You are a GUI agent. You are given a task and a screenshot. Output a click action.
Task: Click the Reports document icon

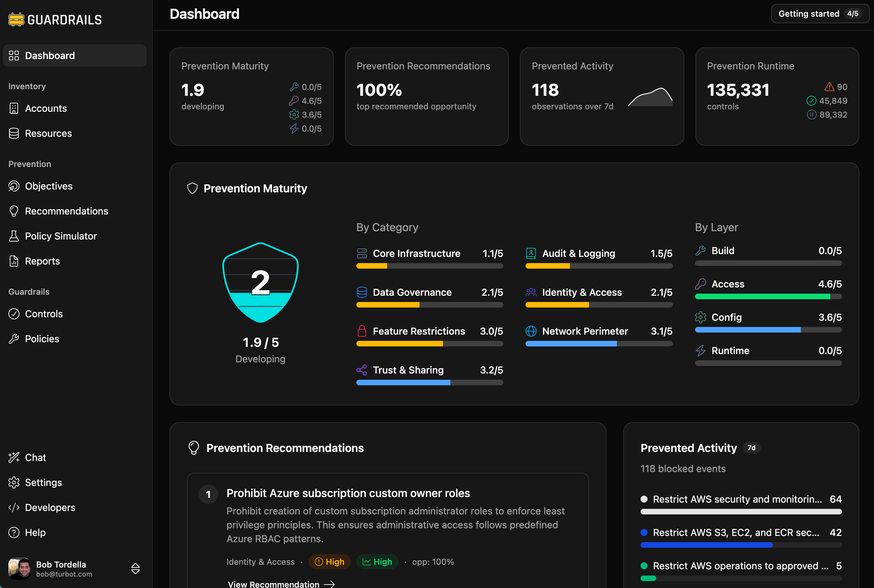coord(14,261)
